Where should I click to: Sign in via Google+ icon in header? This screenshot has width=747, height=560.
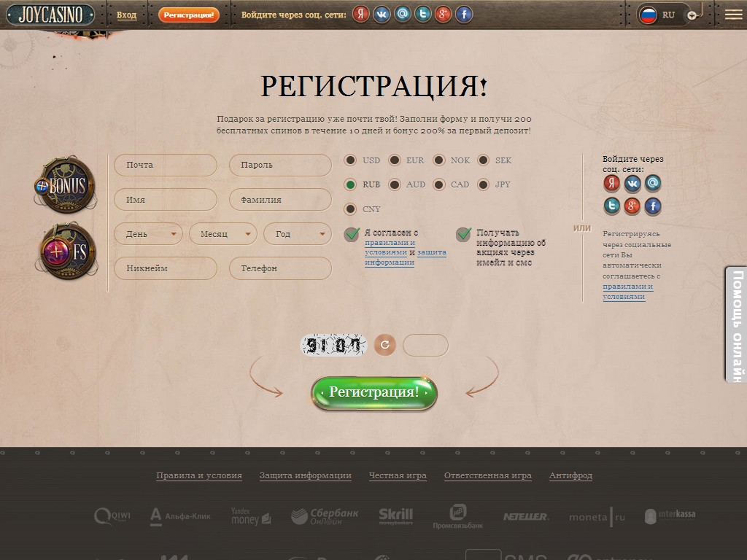(443, 14)
